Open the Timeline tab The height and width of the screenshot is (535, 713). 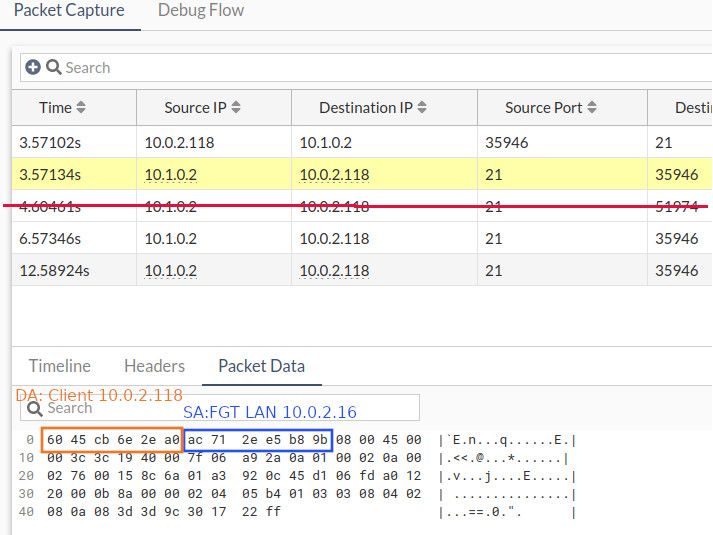point(60,366)
